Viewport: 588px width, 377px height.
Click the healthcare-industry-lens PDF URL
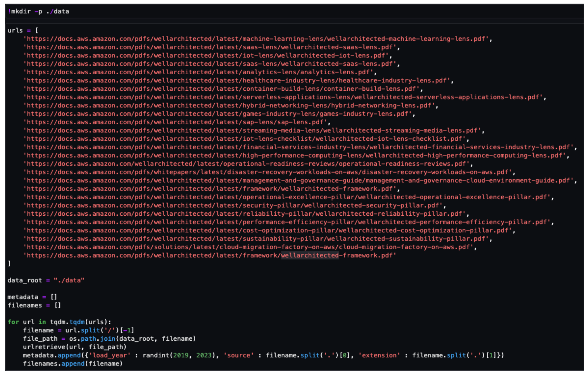pos(238,81)
